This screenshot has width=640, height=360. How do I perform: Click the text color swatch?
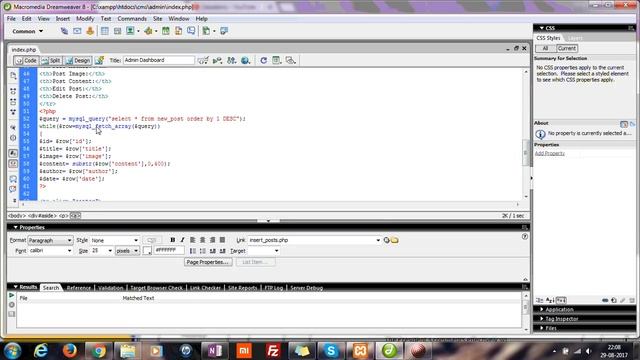click(x=147, y=251)
